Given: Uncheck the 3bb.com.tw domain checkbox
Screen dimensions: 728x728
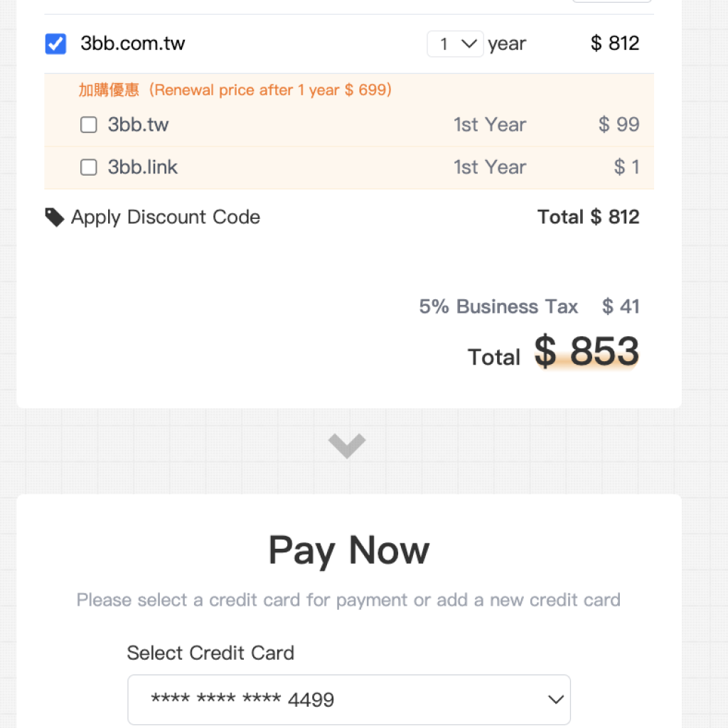Looking at the screenshot, I should tap(55, 43).
